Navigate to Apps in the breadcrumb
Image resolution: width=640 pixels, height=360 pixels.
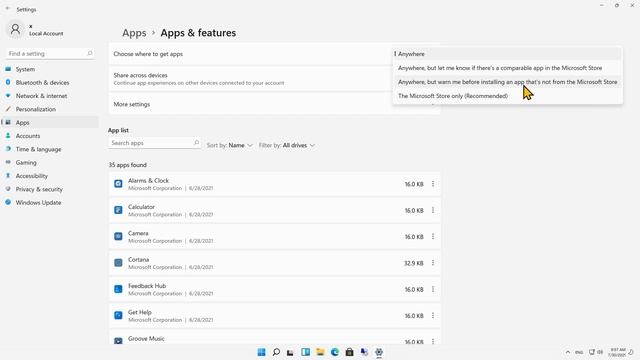pos(134,33)
